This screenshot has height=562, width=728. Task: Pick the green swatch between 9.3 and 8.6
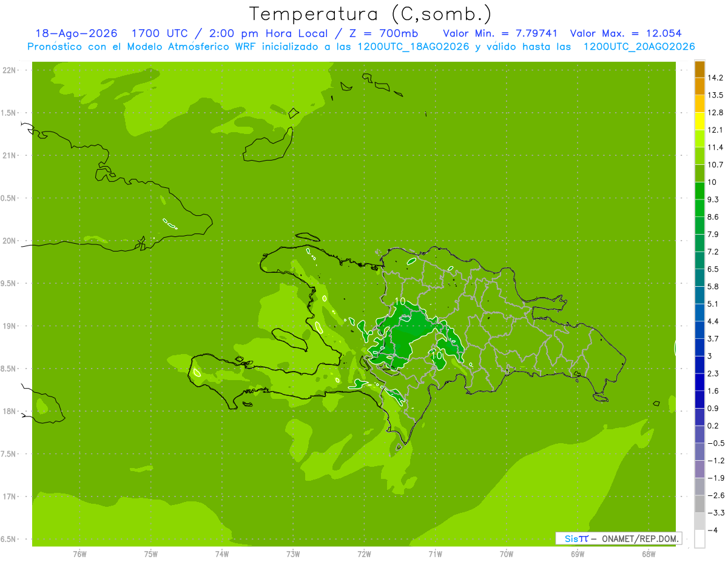click(x=699, y=209)
